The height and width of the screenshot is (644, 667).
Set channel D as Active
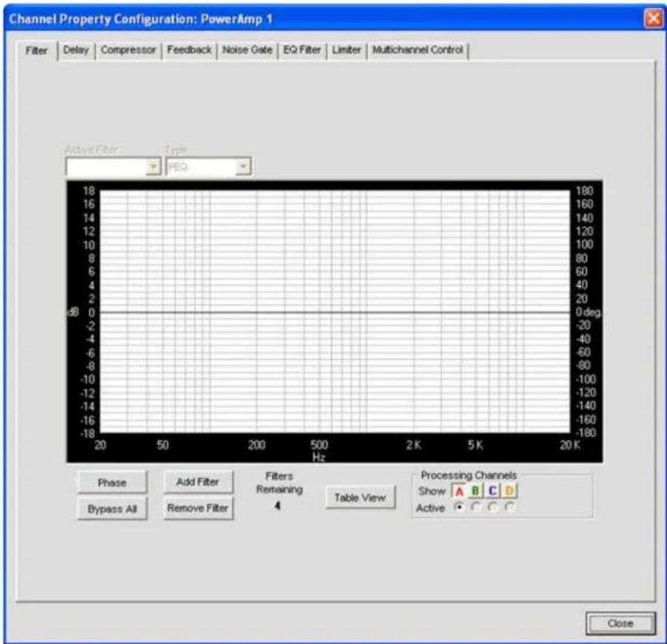(x=510, y=507)
